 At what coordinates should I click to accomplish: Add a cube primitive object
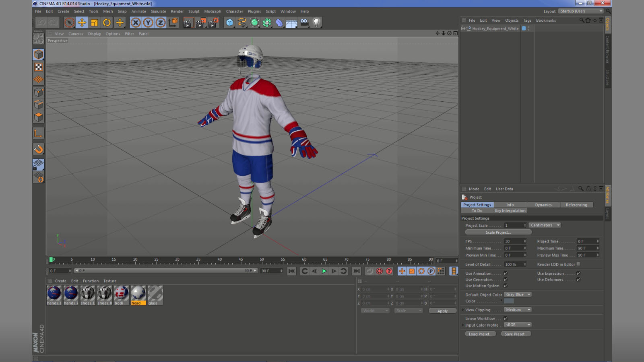229,23
